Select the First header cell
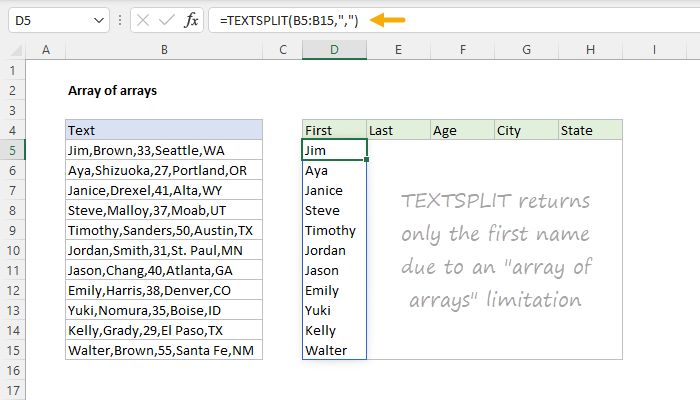700x400 pixels. [334, 130]
